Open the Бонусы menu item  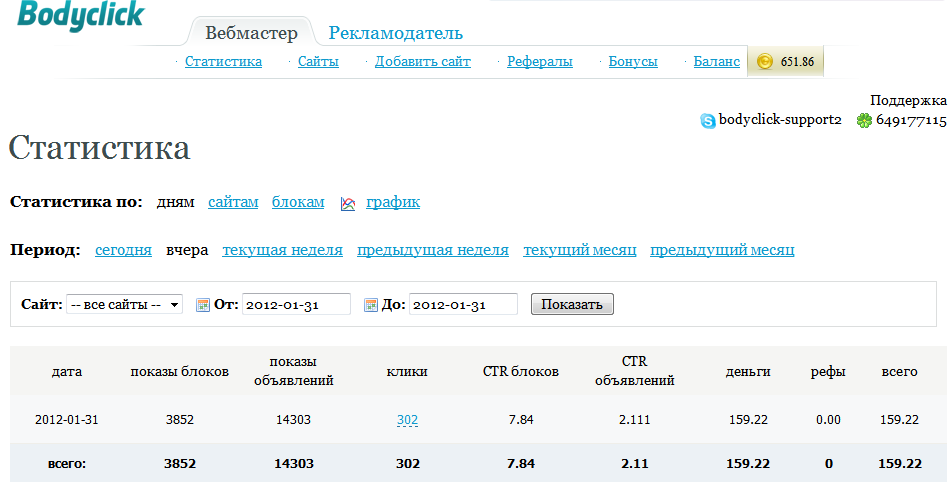(633, 61)
